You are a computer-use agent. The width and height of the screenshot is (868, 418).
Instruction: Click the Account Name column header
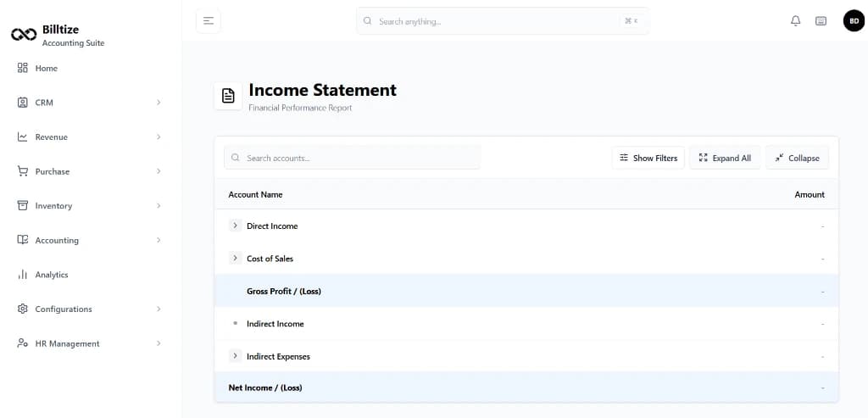(x=255, y=194)
